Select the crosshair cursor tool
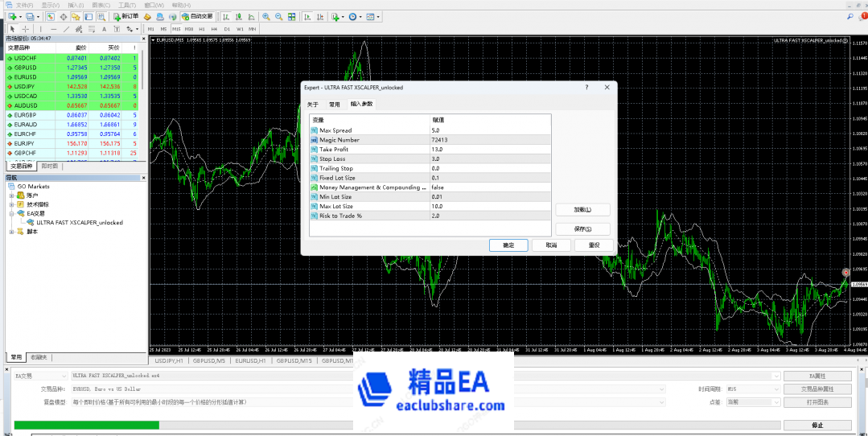This screenshot has height=436, width=868. [25, 29]
